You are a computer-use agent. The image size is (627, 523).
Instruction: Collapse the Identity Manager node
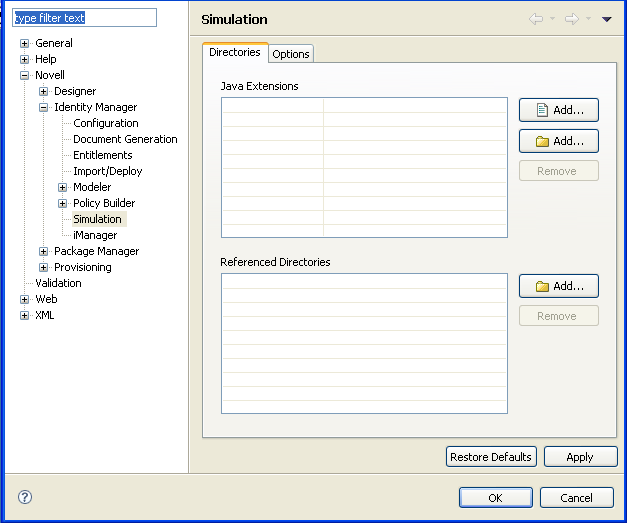tap(44, 107)
